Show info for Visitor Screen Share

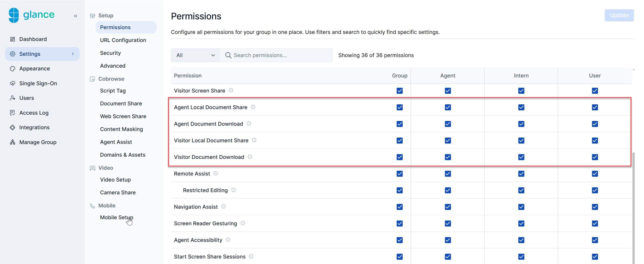pyautogui.click(x=231, y=90)
